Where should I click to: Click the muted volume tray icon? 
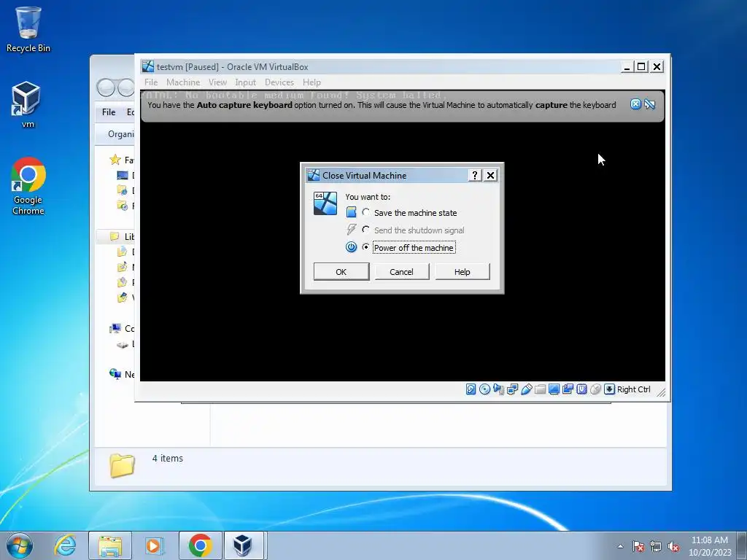point(673,546)
